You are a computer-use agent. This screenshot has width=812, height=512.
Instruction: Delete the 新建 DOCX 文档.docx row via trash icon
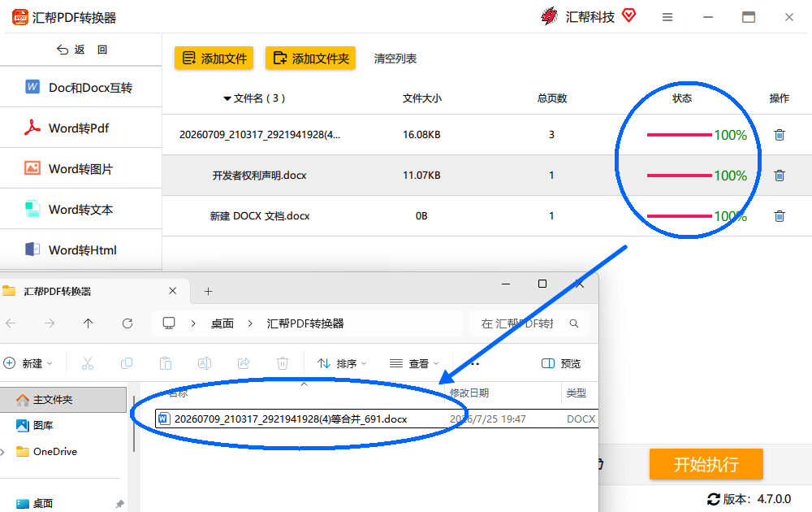coord(779,216)
